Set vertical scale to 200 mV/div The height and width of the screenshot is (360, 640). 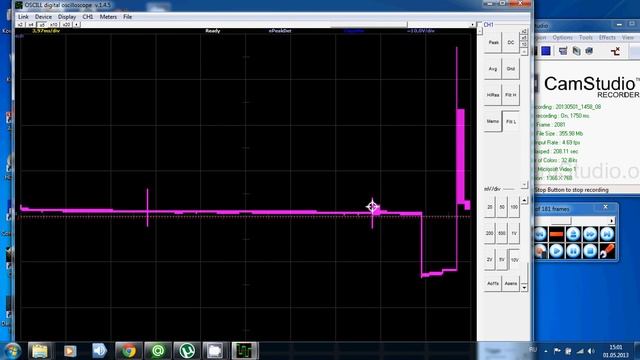click(x=489, y=233)
